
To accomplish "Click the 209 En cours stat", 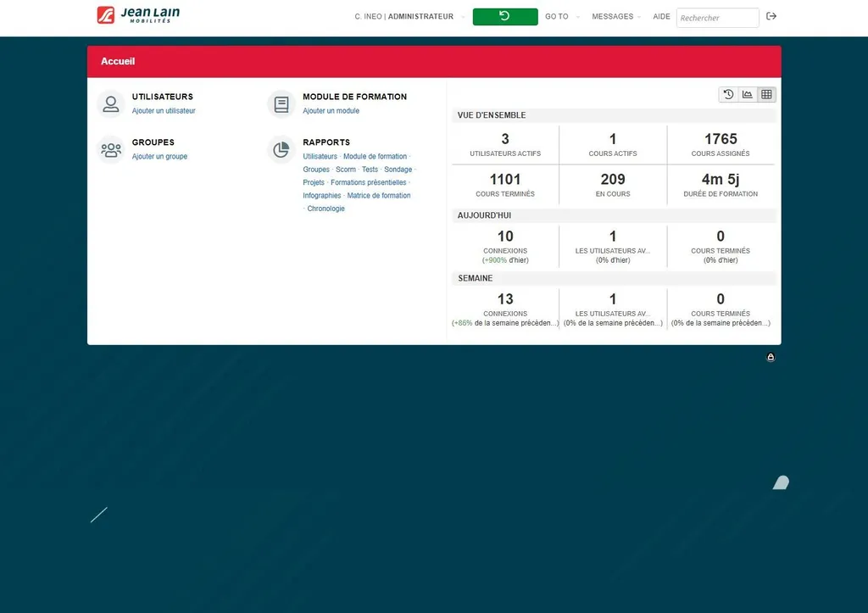I will click(613, 185).
